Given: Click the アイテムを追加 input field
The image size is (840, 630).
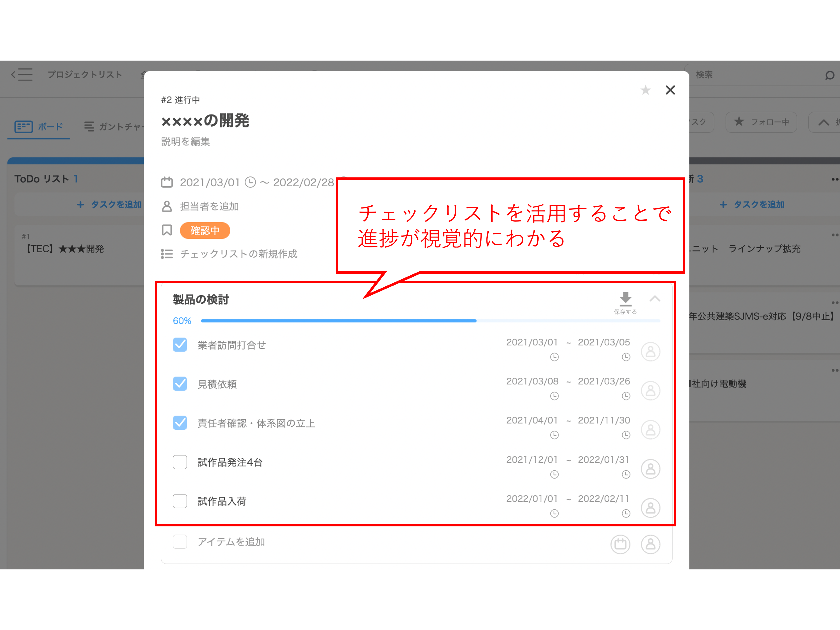Looking at the screenshot, I should [x=231, y=542].
